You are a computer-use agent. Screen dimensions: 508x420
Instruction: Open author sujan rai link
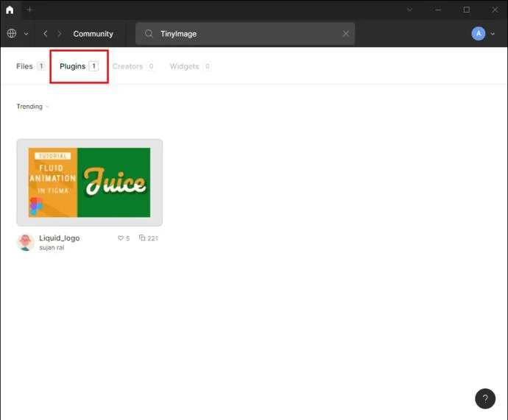click(x=52, y=248)
